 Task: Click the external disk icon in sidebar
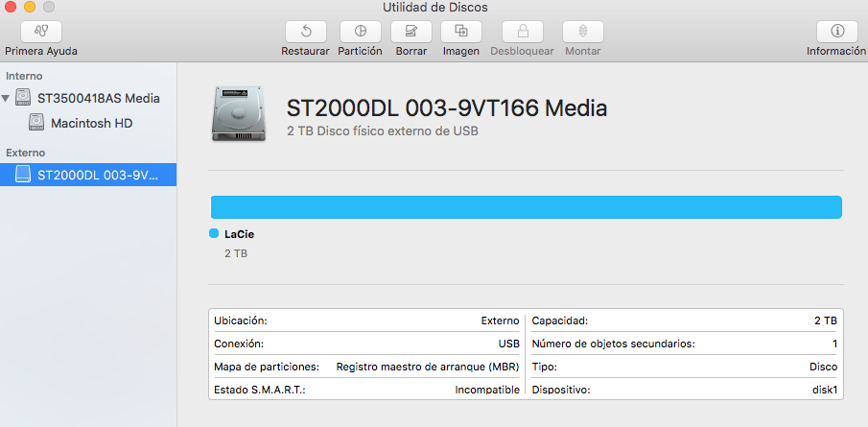pos(23,175)
